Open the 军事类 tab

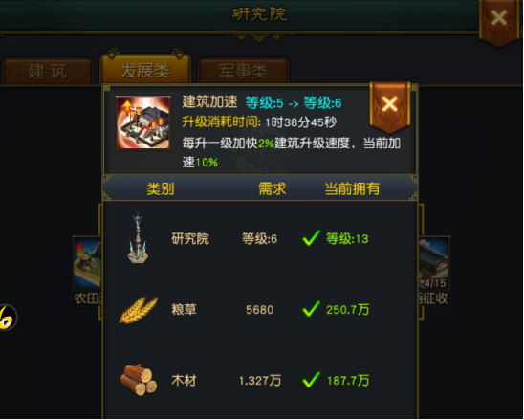pos(243,71)
